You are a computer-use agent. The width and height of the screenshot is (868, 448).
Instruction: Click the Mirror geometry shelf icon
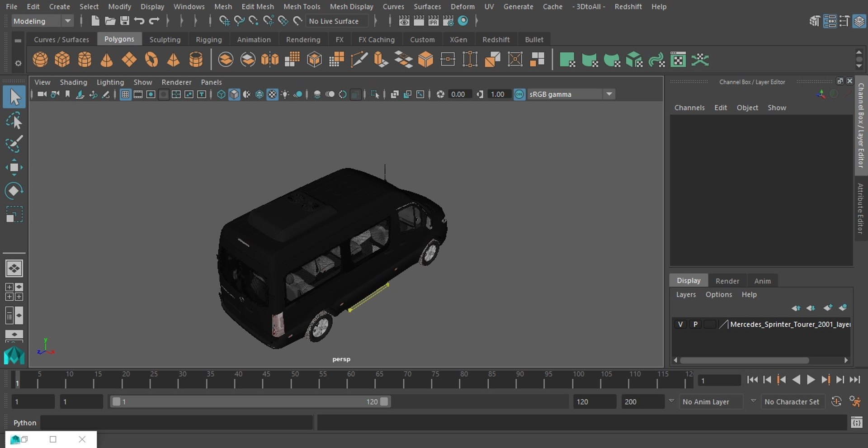270,59
